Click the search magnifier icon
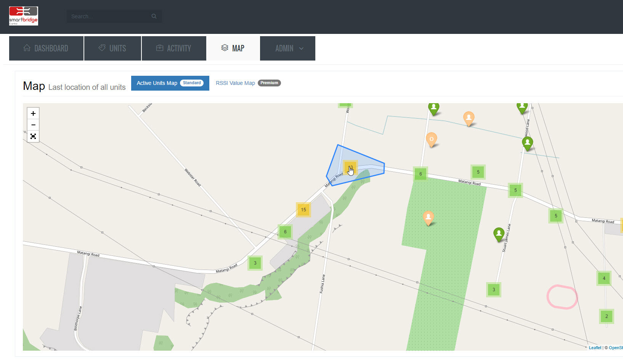The image size is (623, 364). point(154,16)
